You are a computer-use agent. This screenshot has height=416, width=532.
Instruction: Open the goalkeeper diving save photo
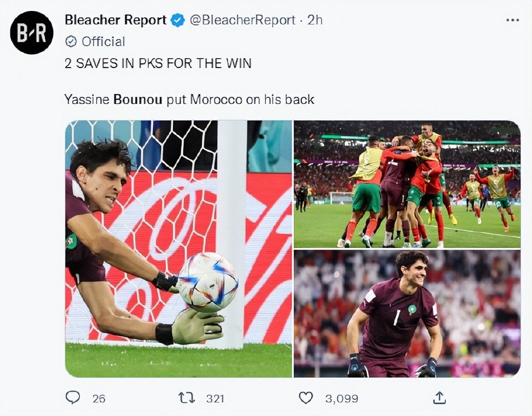179,249
